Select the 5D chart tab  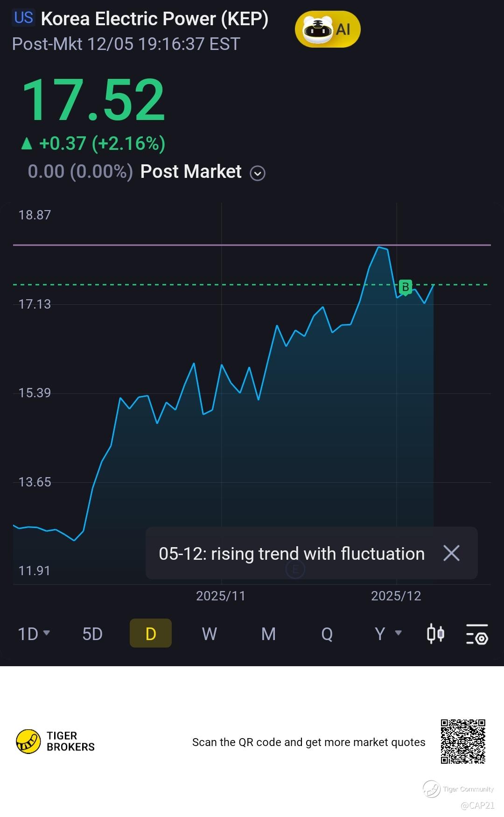pos(92,634)
